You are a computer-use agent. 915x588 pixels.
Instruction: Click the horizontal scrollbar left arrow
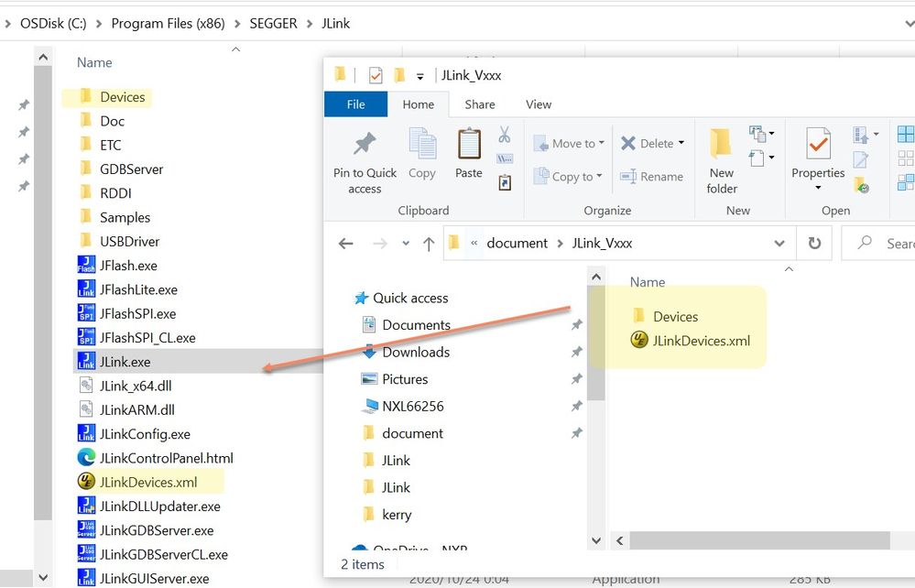tap(620, 540)
